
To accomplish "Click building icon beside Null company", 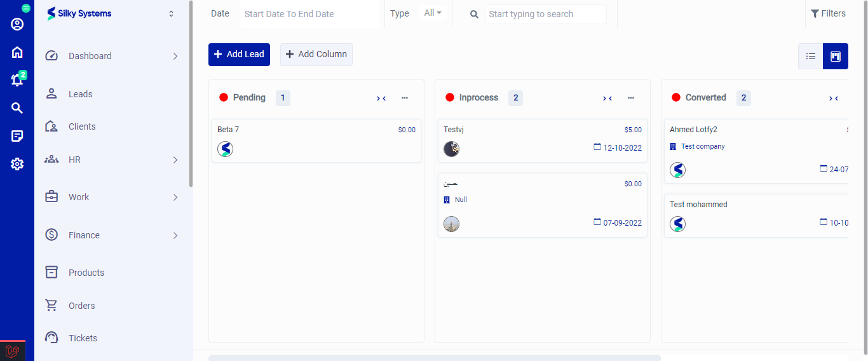I will click(447, 200).
